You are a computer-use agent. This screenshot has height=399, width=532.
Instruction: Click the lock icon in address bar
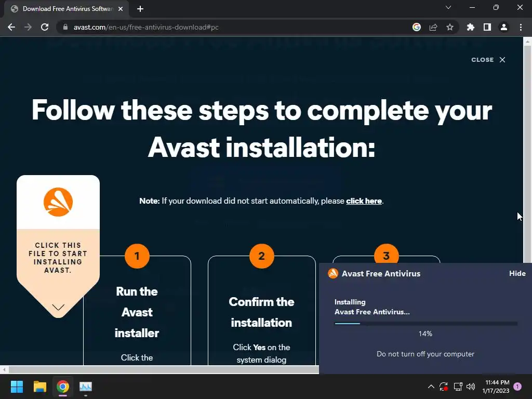click(x=65, y=27)
